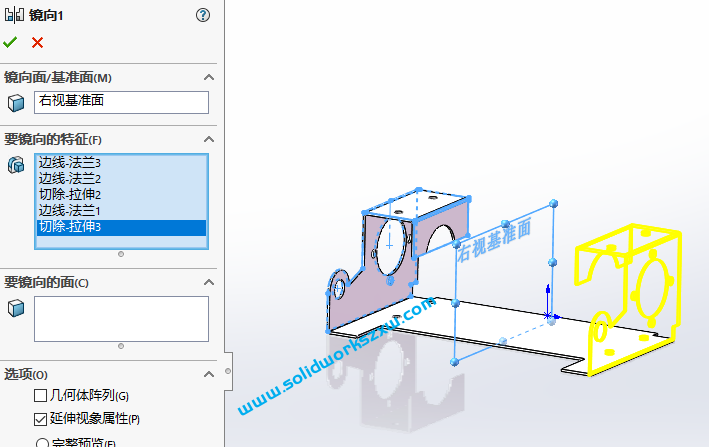709x447 pixels.
Task: Collapse the 选项(O) section
Action: pos(208,374)
